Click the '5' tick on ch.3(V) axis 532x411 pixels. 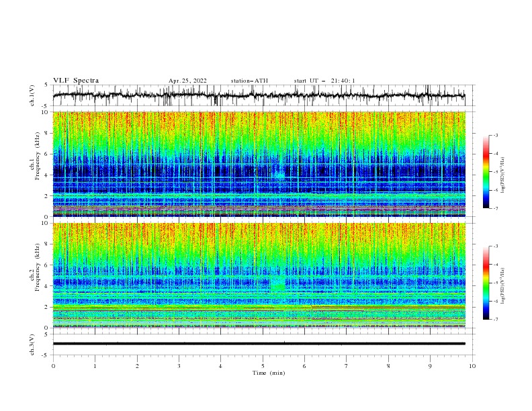pyautogui.click(x=46, y=334)
